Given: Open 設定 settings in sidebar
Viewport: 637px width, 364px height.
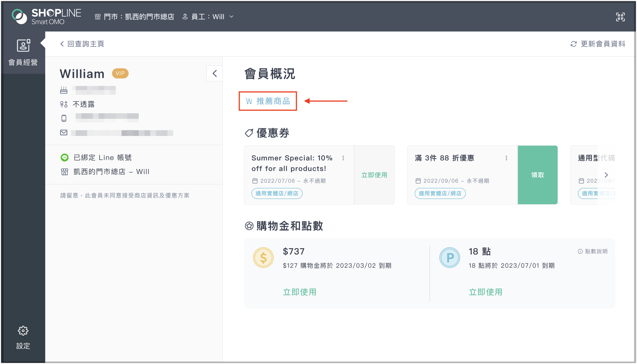Looking at the screenshot, I should pos(23,337).
